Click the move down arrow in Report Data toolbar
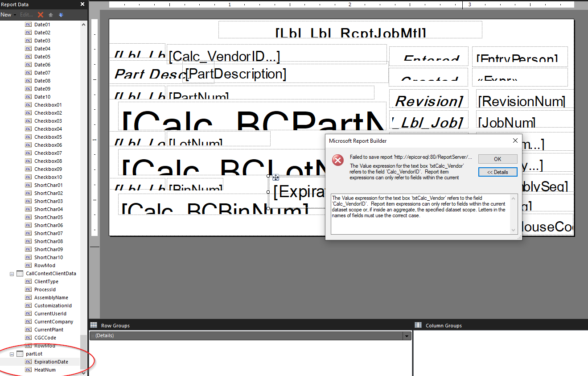Viewport: 588px width, 376px height. (x=61, y=15)
